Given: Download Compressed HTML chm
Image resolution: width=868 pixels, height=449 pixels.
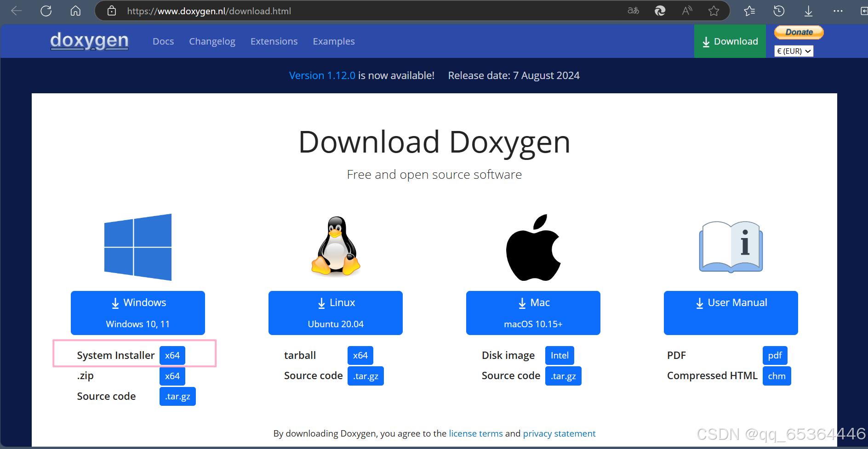Looking at the screenshot, I should [x=777, y=376].
